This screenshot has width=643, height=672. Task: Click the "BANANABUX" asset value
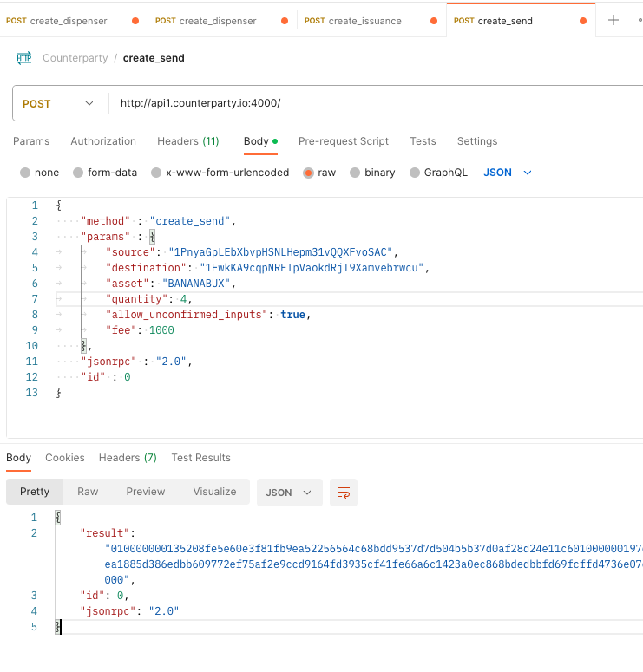pos(196,284)
